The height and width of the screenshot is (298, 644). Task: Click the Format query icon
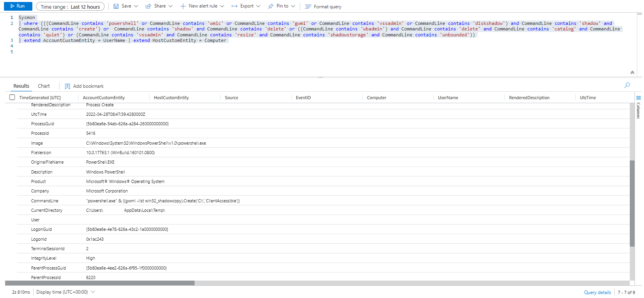[x=308, y=7]
